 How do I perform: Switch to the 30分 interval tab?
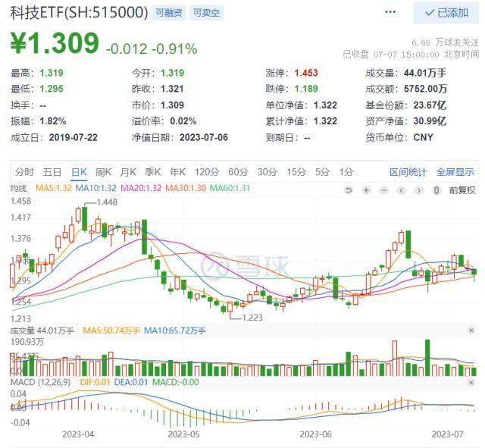(268, 172)
